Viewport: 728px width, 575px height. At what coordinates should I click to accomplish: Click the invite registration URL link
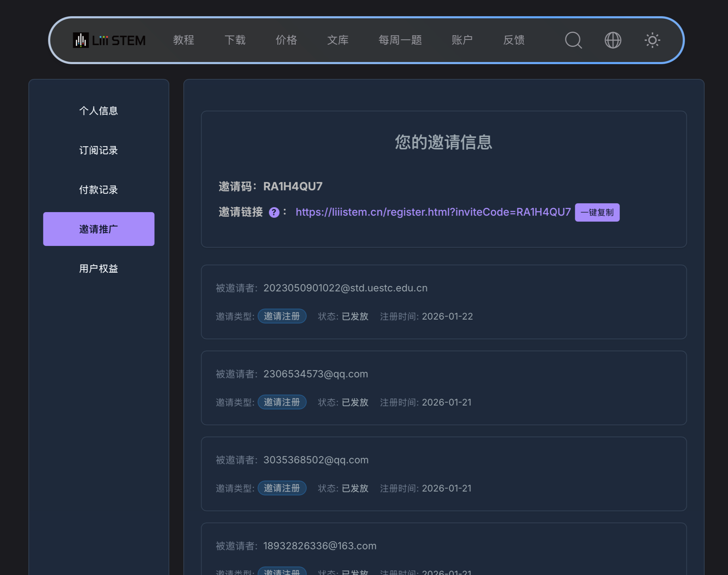pyautogui.click(x=433, y=212)
